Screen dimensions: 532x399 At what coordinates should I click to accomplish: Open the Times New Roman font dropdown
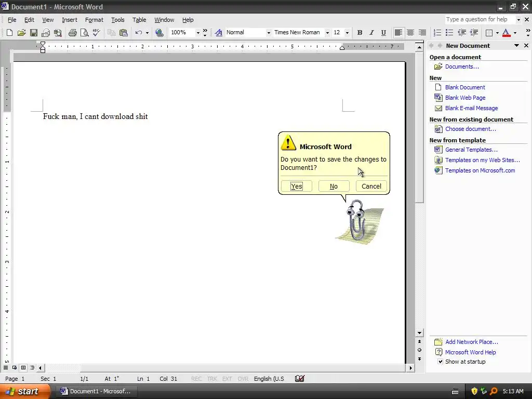[327, 33]
